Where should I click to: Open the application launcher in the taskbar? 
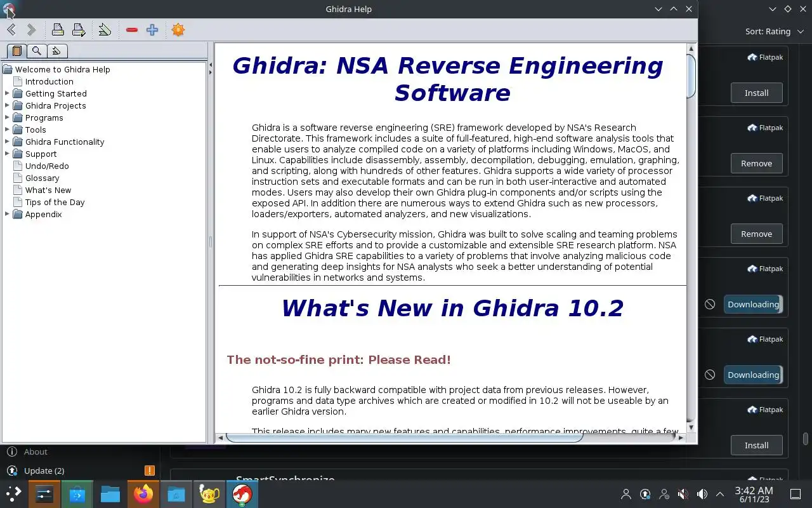14,494
